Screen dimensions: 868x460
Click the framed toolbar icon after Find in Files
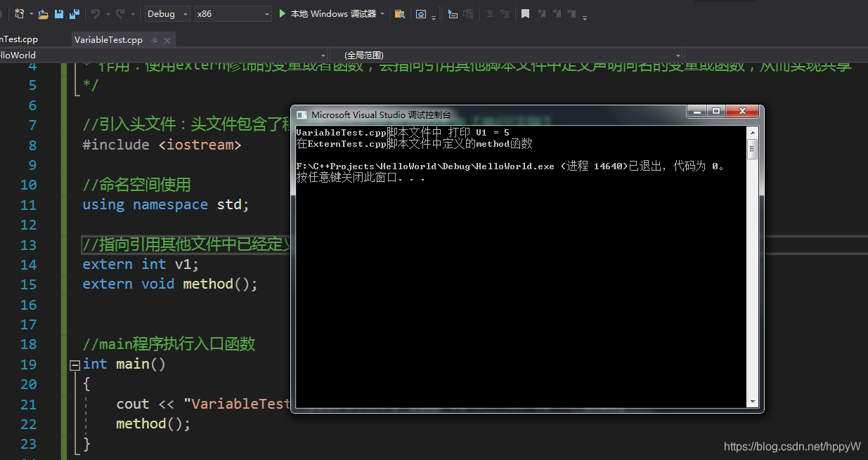pyautogui.click(x=420, y=13)
